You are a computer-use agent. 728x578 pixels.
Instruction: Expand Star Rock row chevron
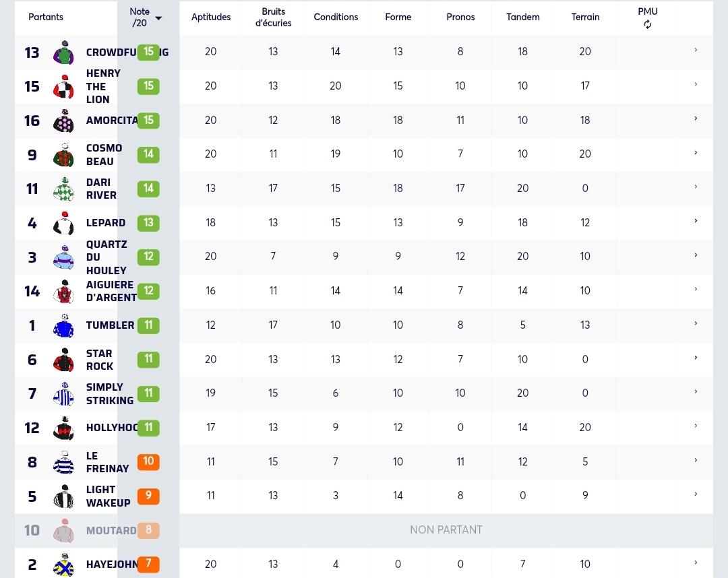pyautogui.click(x=696, y=357)
